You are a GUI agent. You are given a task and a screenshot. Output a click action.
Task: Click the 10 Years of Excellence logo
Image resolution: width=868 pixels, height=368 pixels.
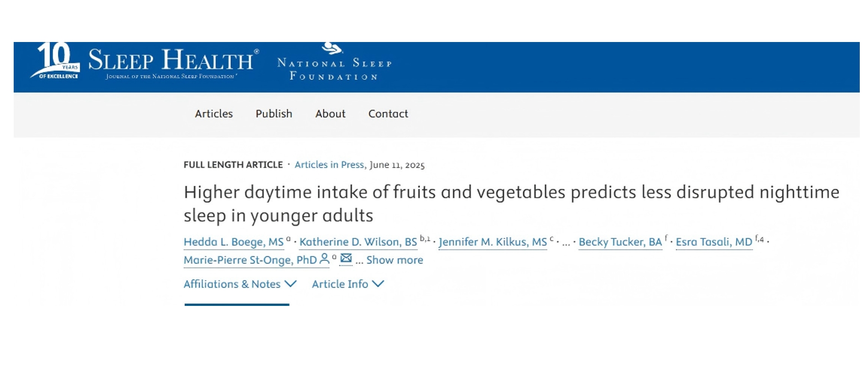56,62
